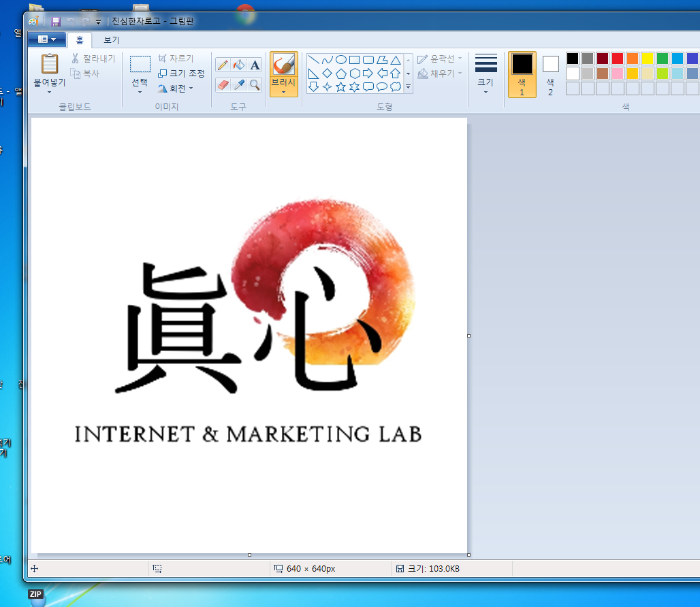The height and width of the screenshot is (607, 700).
Task: Open the Paint file menu button
Action: click(x=47, y=39)
